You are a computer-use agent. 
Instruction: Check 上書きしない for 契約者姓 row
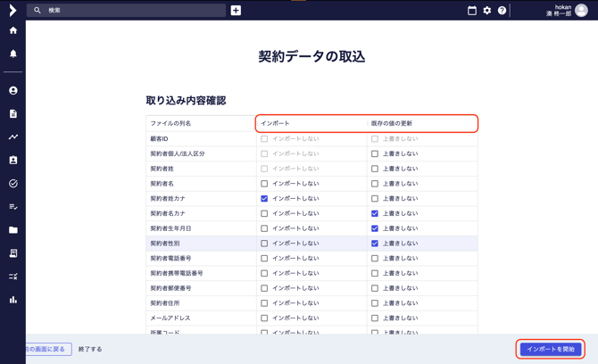[375, 169]
